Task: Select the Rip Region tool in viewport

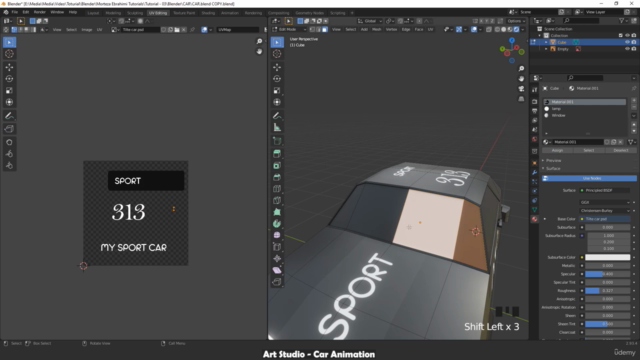Action: [277, 282]
